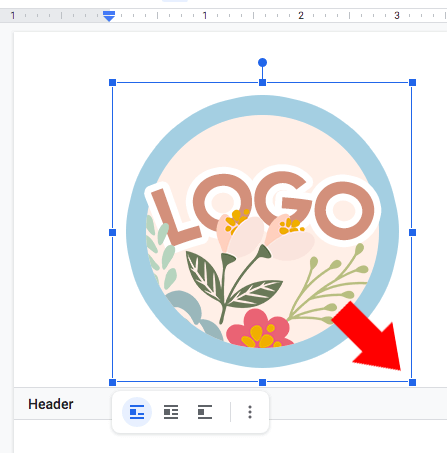This screenshot has width=447, height=453.
Task: Click the top-right resize handle
Action: (412, 82)
